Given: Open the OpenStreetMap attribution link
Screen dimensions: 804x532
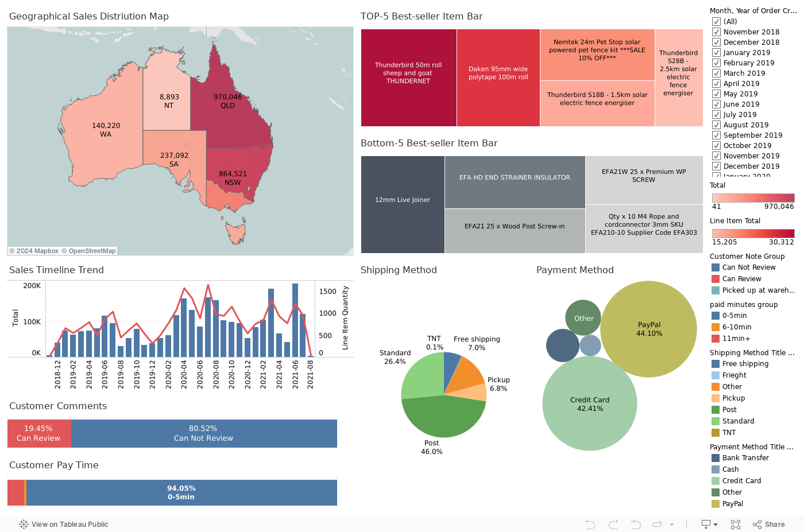Looking at the screenshot, I should point(89,251).
